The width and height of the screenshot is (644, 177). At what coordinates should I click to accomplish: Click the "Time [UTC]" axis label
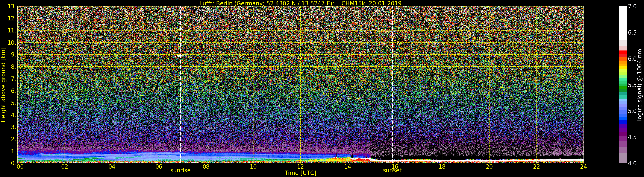click(x=300, y=173)
